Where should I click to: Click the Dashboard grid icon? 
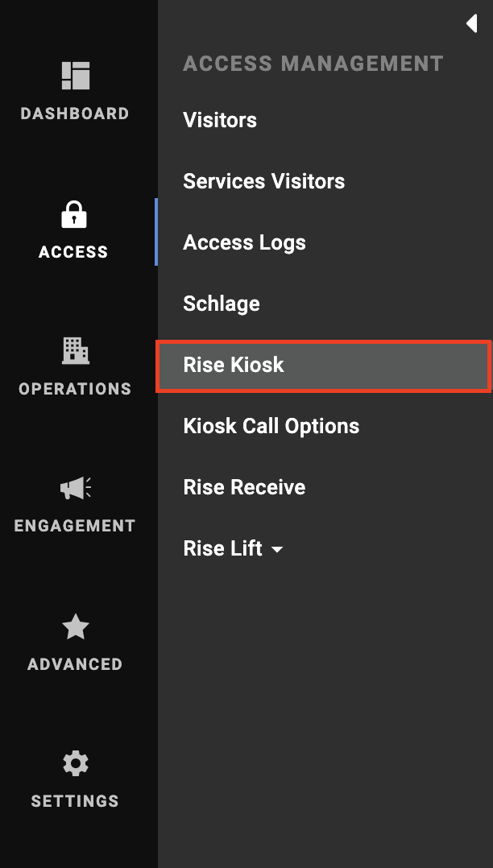(76, 76)
